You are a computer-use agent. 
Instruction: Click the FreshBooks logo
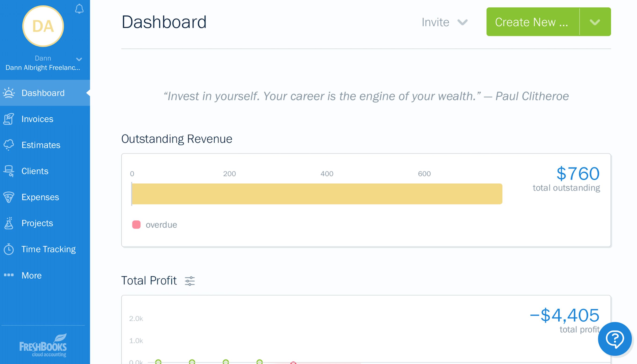click(x=43, y=346)
